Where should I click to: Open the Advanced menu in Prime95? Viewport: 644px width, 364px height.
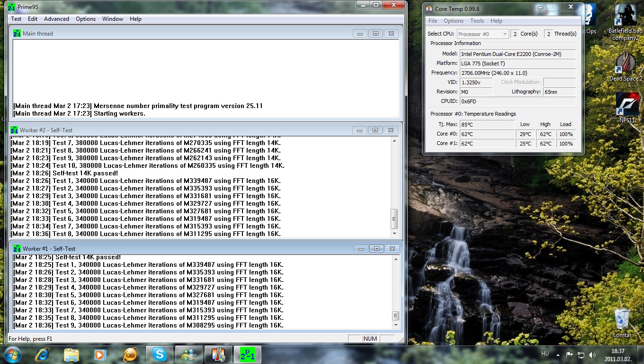(x=56, y=19)
